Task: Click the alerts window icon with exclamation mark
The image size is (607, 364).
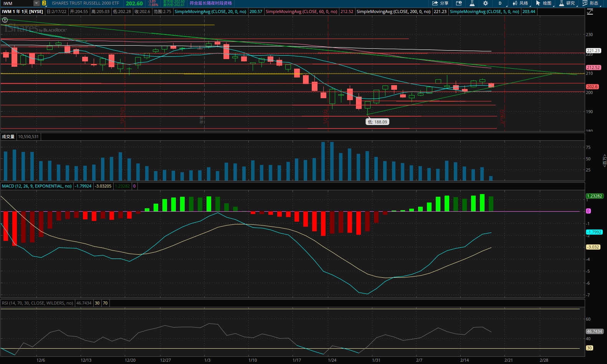Action: tap(459, 3)
